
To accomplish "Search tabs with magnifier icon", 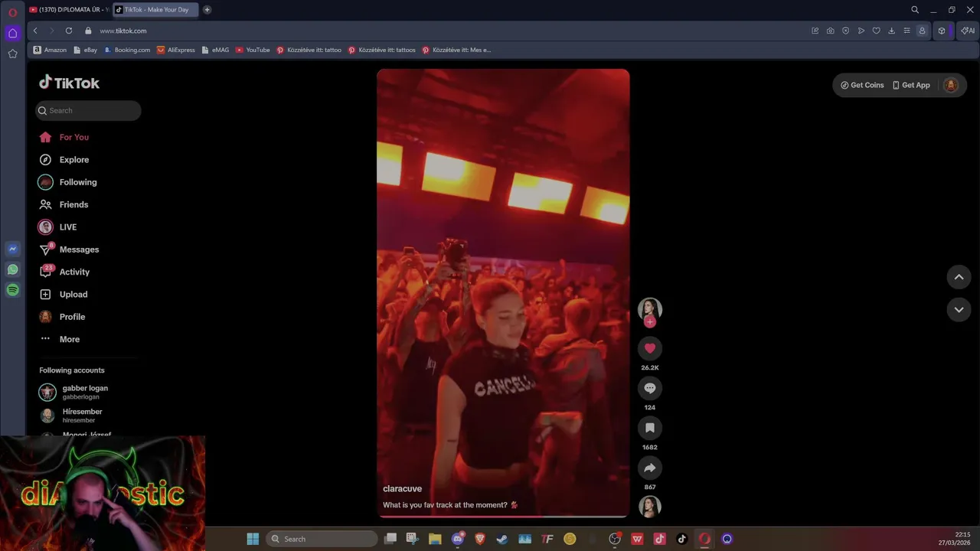I will click(x=915, y=10).
